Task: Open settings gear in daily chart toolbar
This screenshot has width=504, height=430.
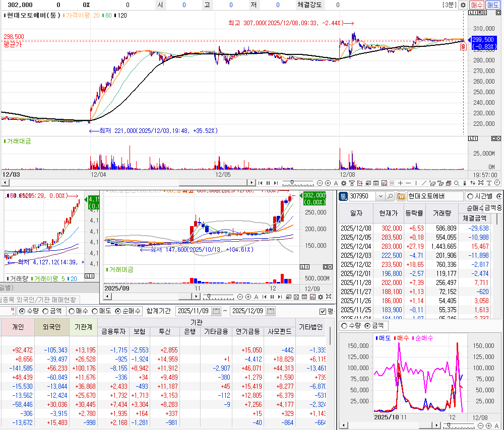Action: pyautogui.click(x=321, y=297)
